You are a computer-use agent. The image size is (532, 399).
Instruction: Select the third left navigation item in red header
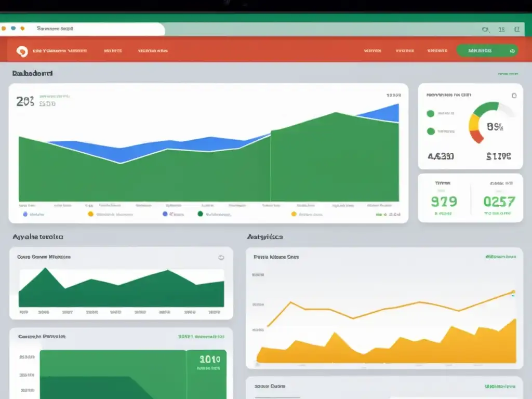(x=153, y=51)
